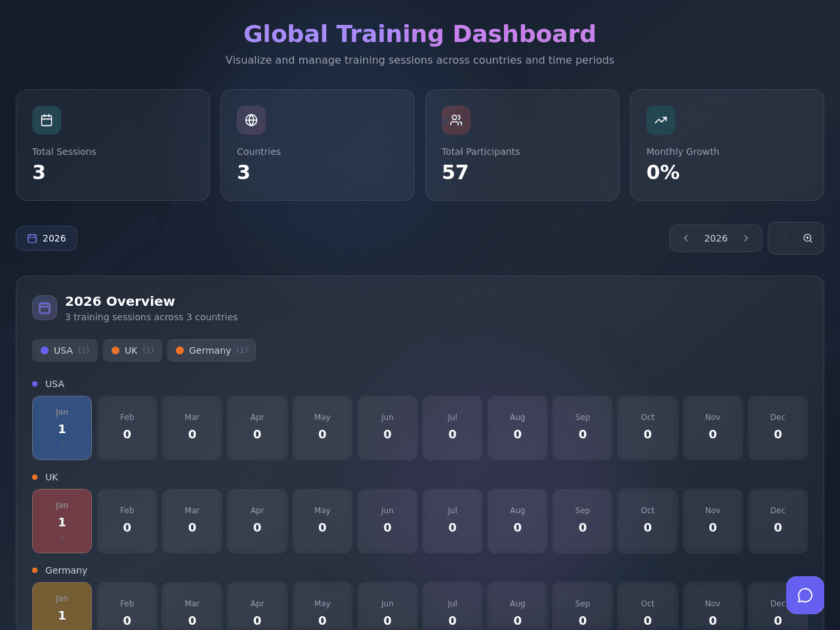Toggle the USA country filter chip
The image size is (840, 630).
pyautogui.click(x=65, y=350)
